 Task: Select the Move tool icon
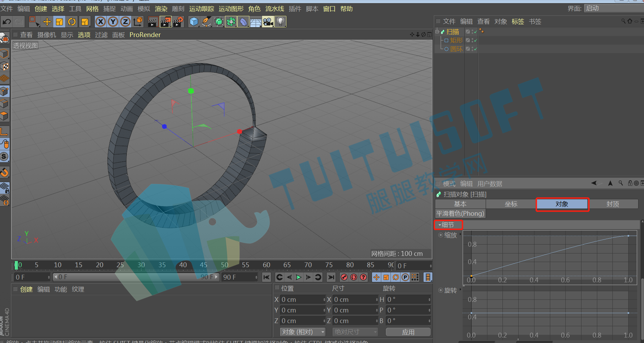point(47,22)
